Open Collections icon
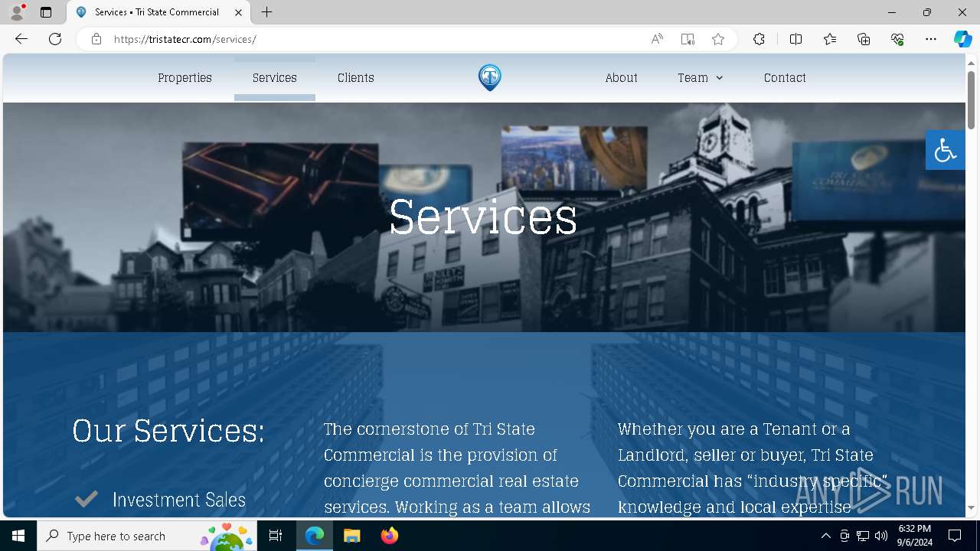 coord(864,39)
